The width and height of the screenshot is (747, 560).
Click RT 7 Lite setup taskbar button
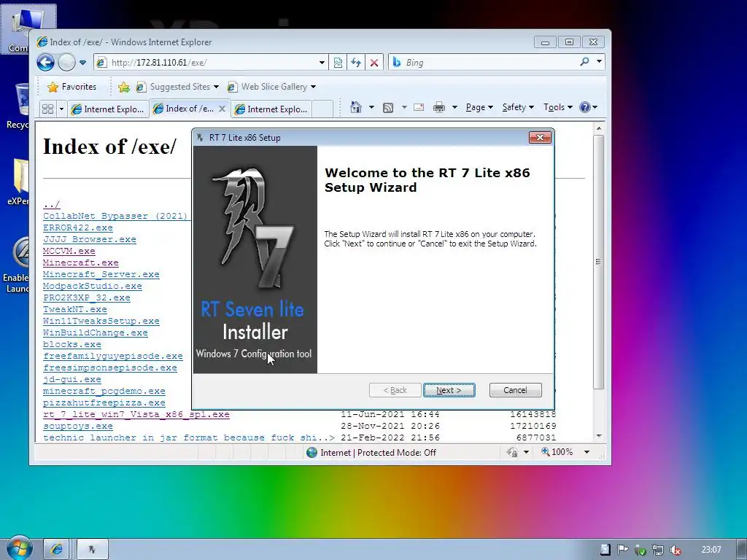click(x=93, y=549)
